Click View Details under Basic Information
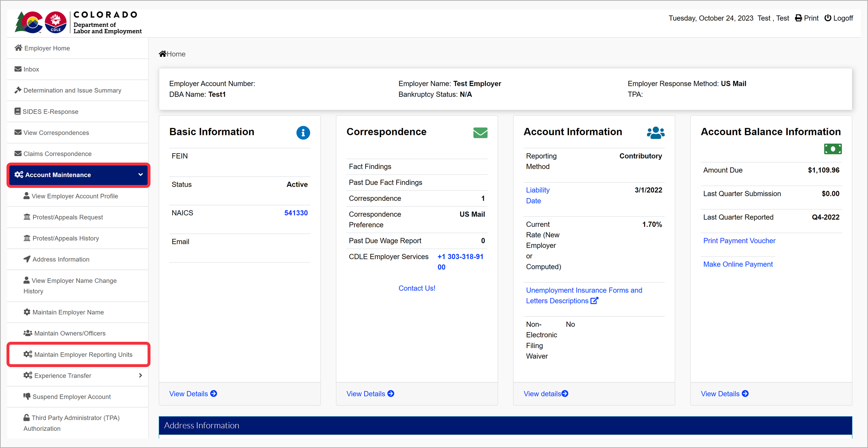The image size is (868, 448). click(x=193, y=394)
